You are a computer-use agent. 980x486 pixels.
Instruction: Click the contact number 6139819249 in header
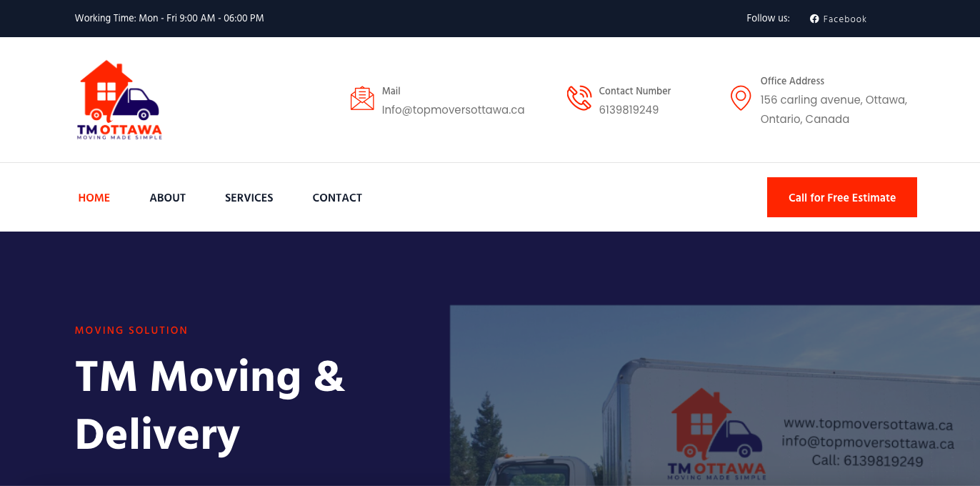pyautogui.click(x=629, y=109)
